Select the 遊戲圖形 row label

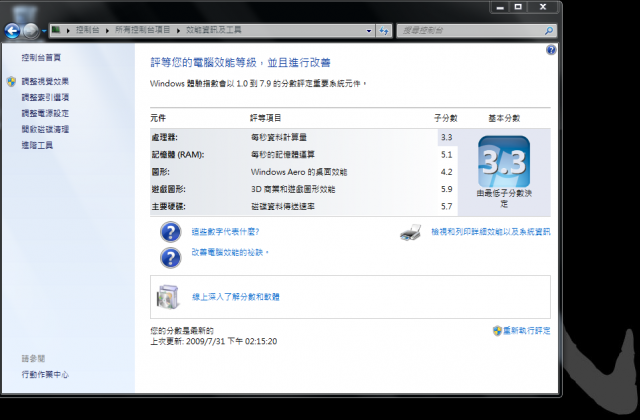click(x=169, y=189)
